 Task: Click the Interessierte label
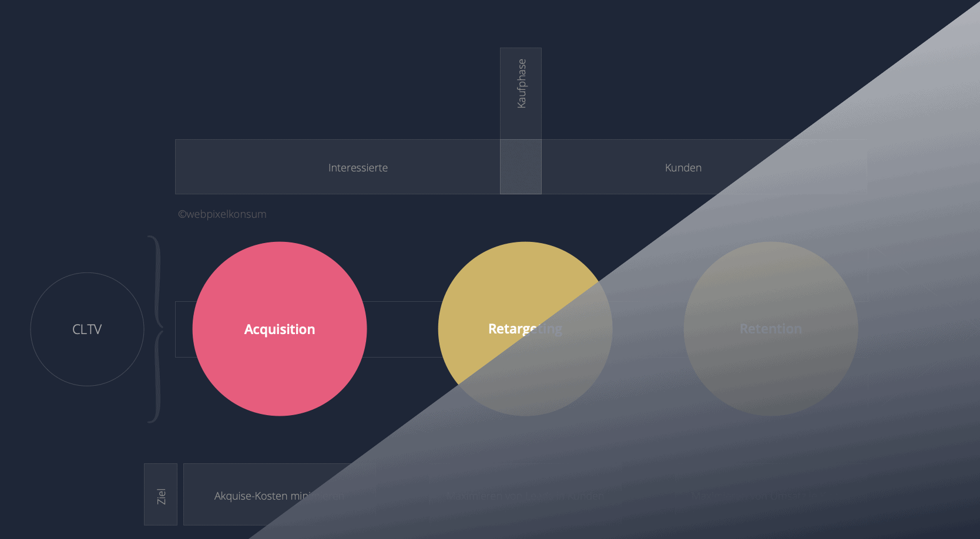tap(358, 168)
